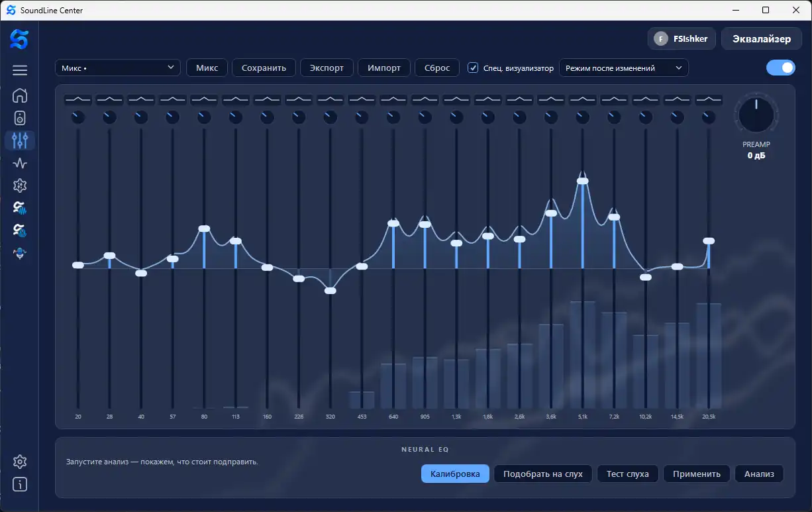Screen dimensions: 812x512
Task: Open the hamburger menu in the sidebar
Action: coord(20,70)
